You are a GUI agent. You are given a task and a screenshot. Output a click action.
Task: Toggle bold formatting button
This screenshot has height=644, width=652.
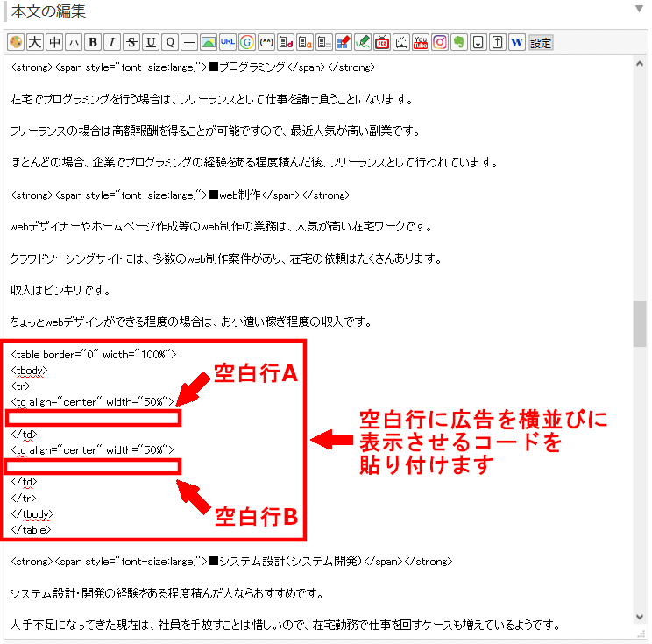[93, 42]
